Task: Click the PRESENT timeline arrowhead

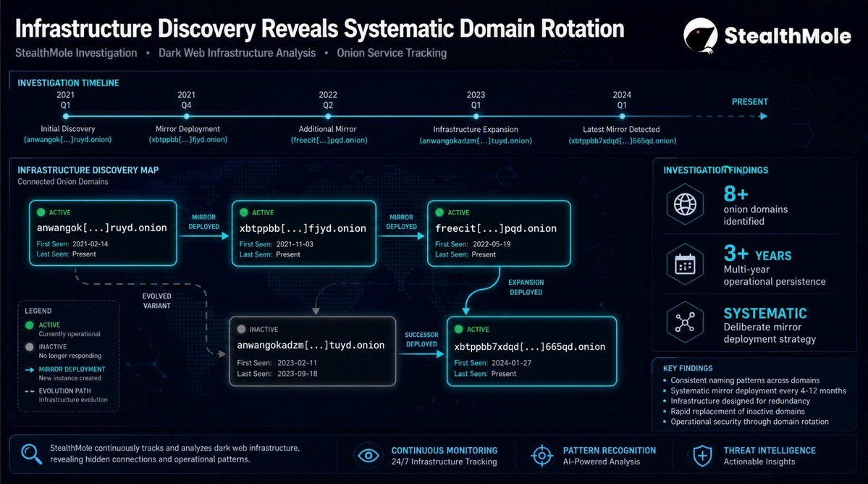Action: click(x=764, y=117)
